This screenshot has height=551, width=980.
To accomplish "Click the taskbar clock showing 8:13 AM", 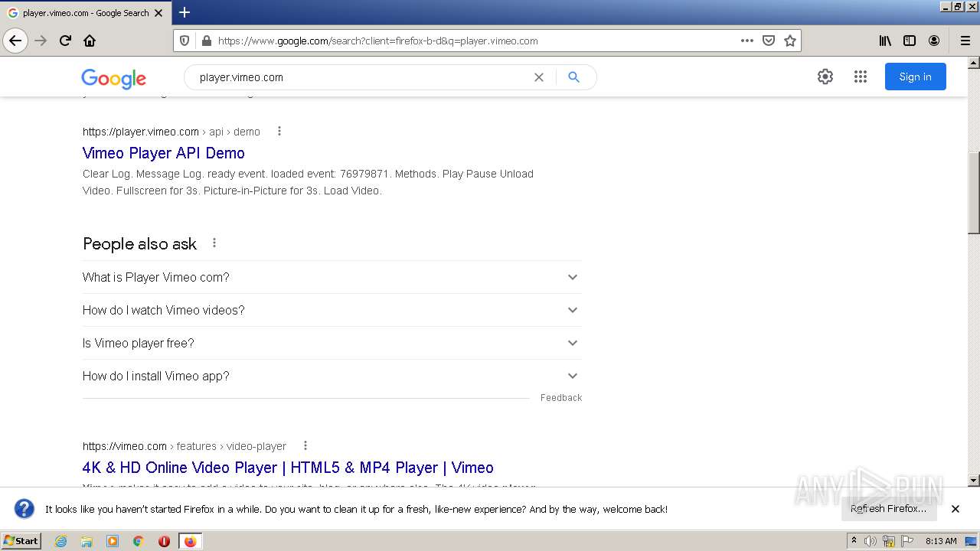I will click(x=941, y=541).
